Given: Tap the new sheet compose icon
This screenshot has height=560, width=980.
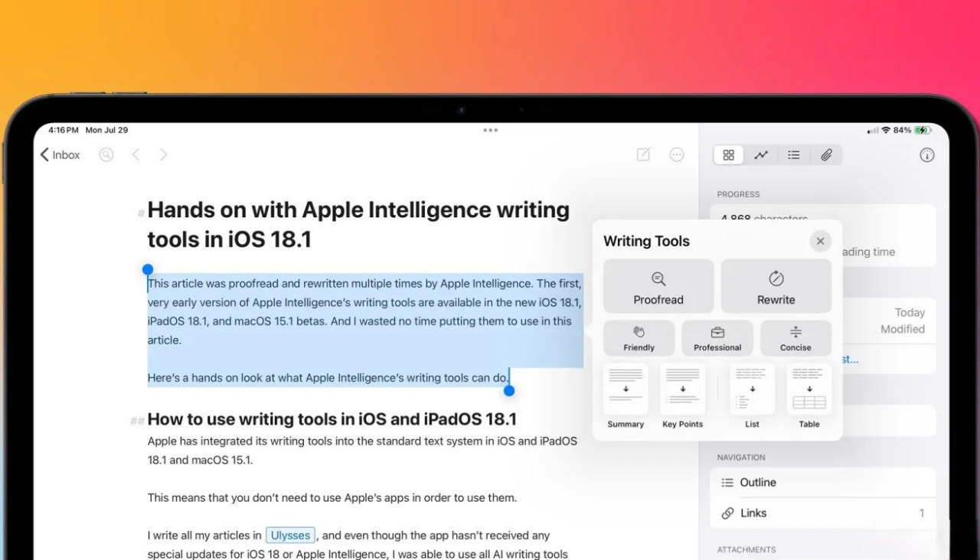Looking at the screenshot, I should pos(643,155).
